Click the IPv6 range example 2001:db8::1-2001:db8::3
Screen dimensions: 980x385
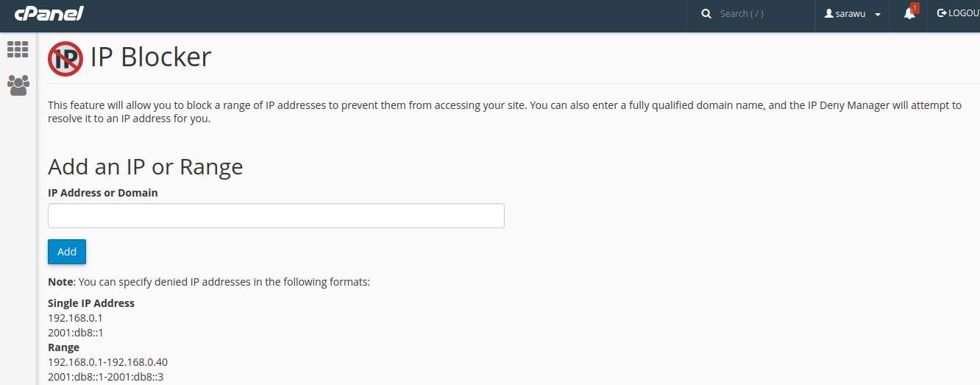point(105,377)
